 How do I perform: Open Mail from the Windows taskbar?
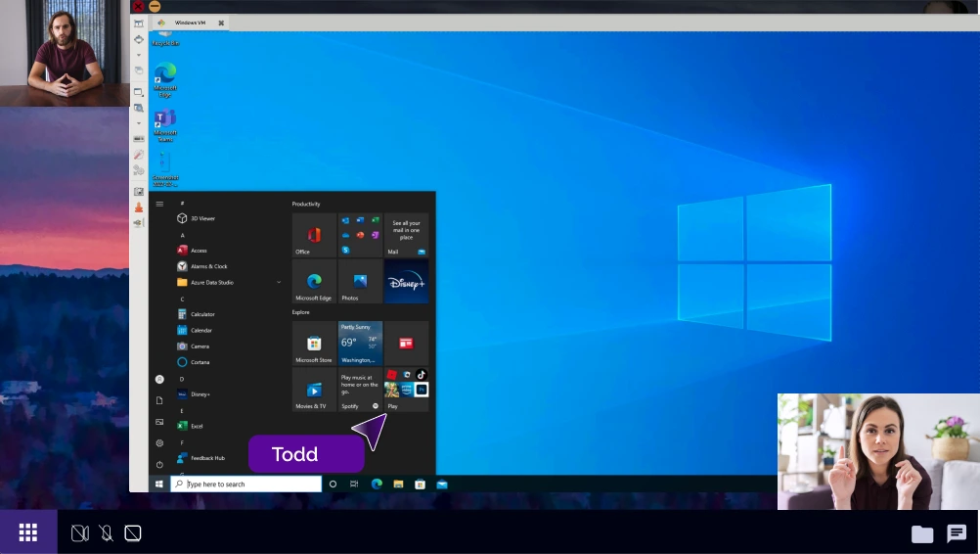point(442,484)
